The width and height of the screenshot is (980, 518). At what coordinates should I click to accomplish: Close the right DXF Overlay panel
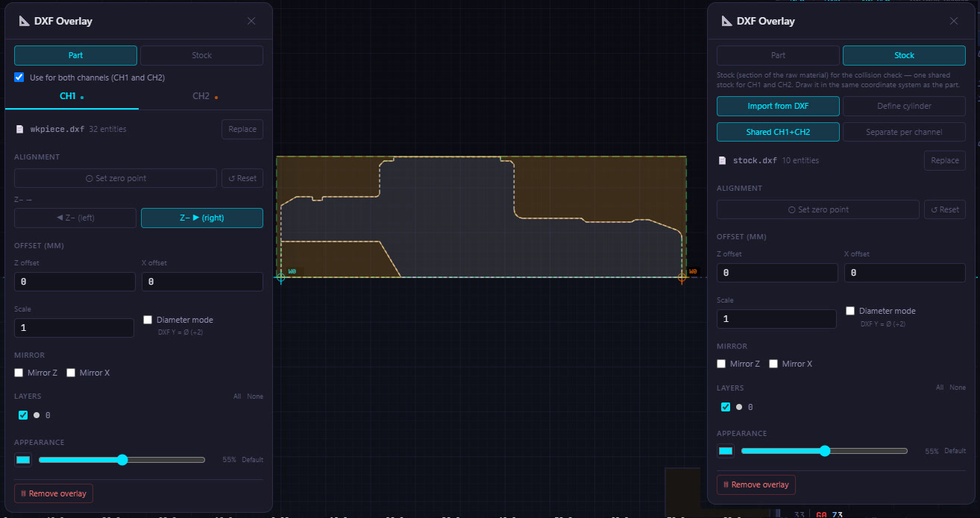[954, 21]
